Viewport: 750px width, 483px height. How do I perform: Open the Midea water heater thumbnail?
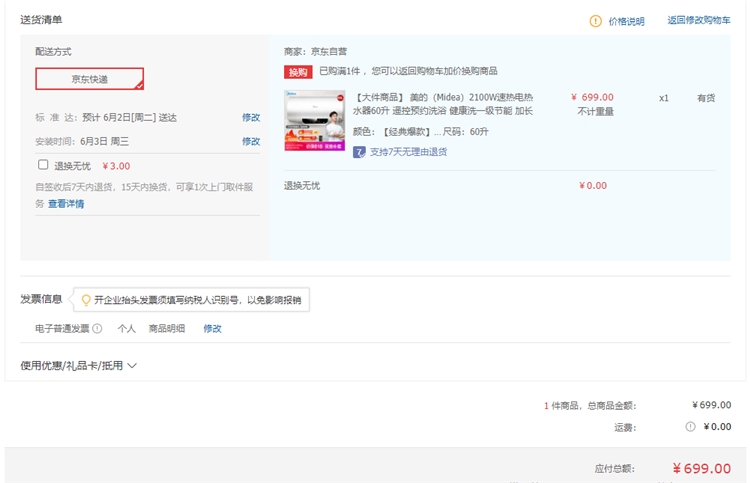tap(315, 121)
